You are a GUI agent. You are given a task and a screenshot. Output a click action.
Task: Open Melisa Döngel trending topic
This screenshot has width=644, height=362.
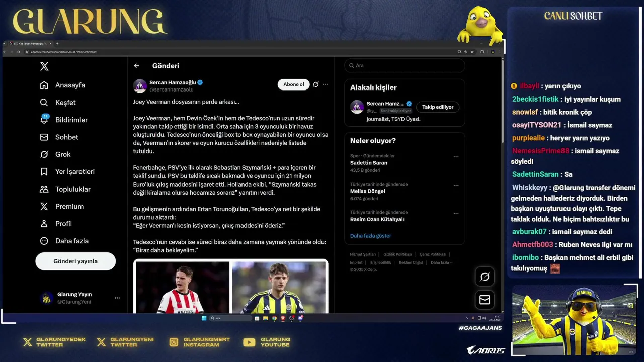tap(368, 191)
